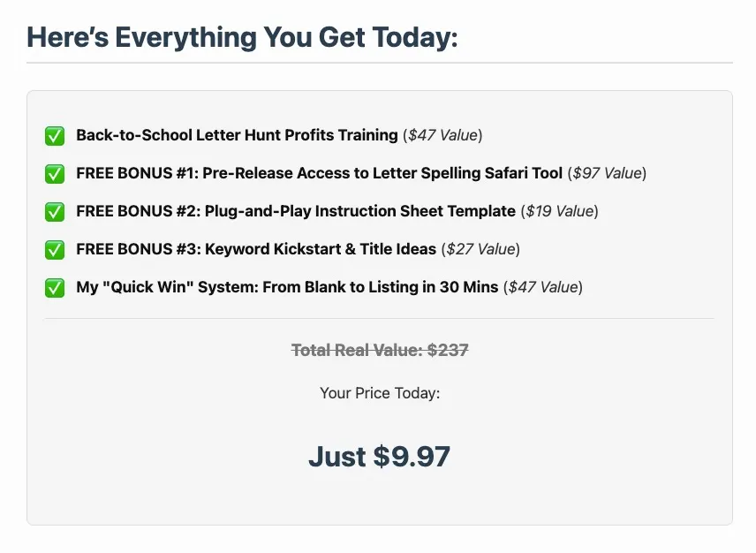Screen dimensions: 756x553
Task: Click the ($47 Value) label after Profits Training
Action: click(442, 135)
